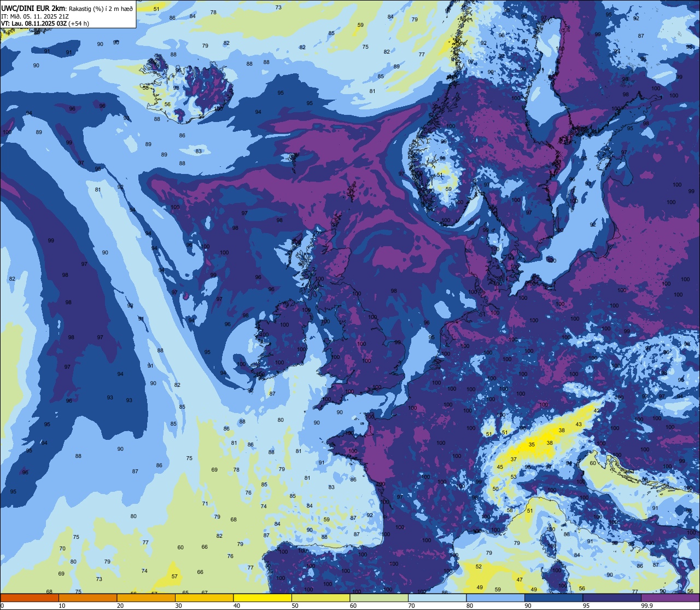Click the '47' humidity value on map
Screen dimensions: 700x610
click(x=520, y=579)
